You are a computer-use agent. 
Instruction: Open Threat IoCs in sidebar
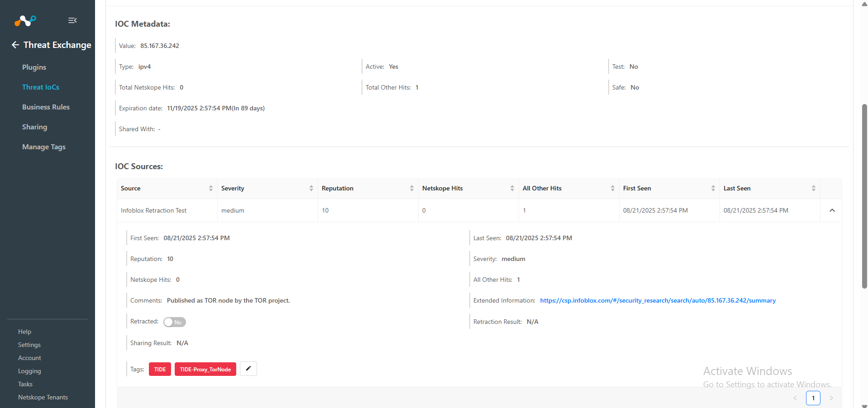tap(41, 87)
